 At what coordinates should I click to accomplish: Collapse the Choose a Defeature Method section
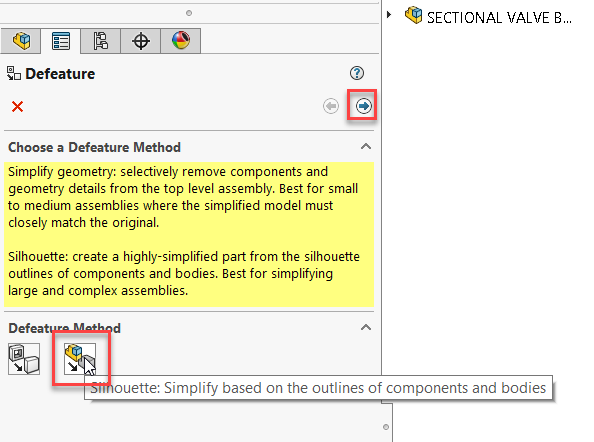tap(366, 147)
